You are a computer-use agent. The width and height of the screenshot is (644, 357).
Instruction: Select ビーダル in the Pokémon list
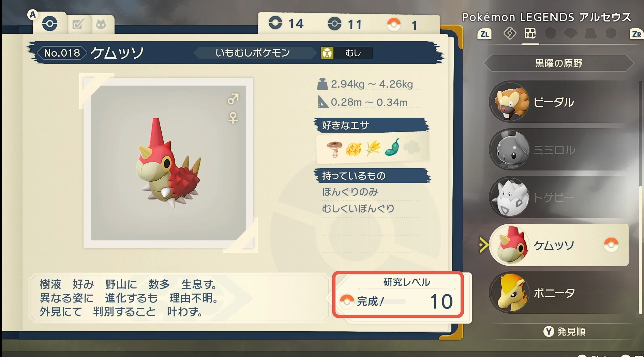pos(558,102)
